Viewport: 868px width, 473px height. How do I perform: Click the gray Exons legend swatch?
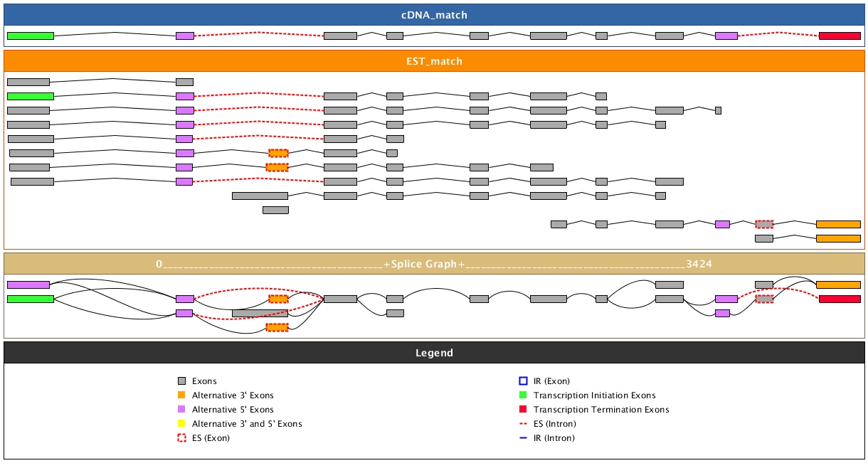coord(181,381)
